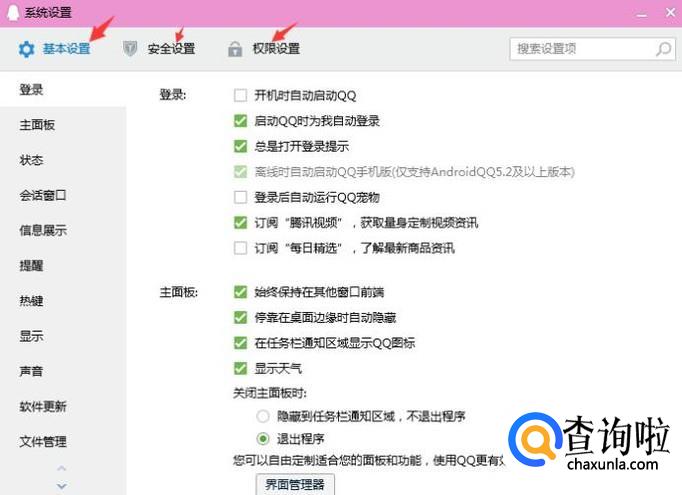This screenshot has height=495, width=682.
Task: Select 隐藏到任务栏通知区域 radio option
Action: click(x=263, y=415)
